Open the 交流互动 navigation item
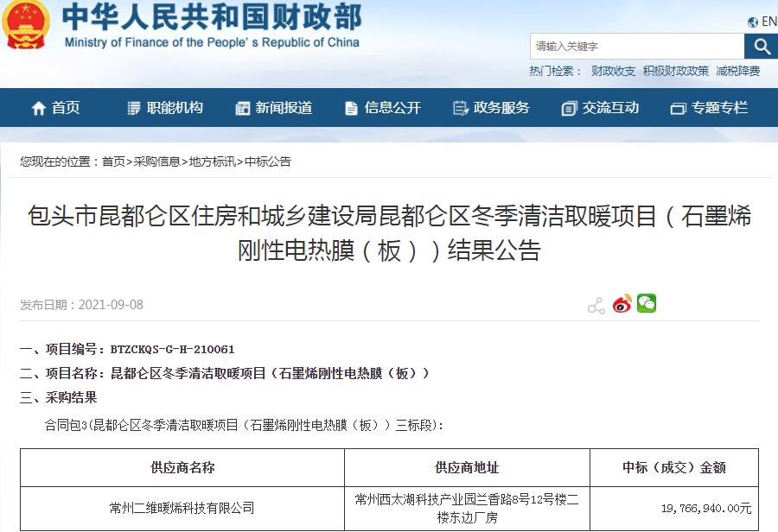This screenshot has width=778, height=532. coord(601,108)
